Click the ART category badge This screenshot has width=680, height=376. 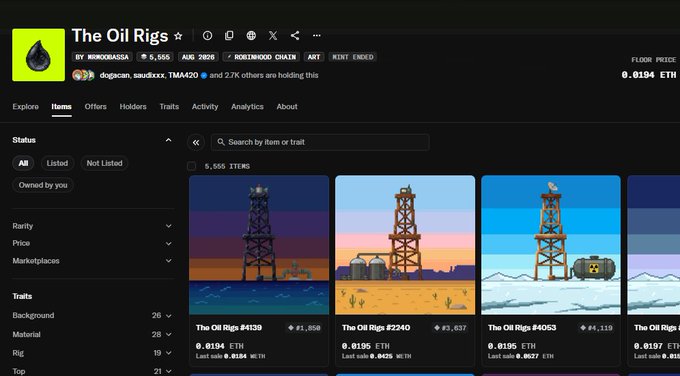coord(314,57)
